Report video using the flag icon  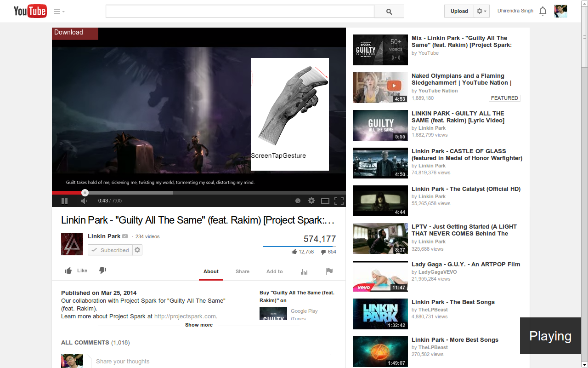coord(329,271)
